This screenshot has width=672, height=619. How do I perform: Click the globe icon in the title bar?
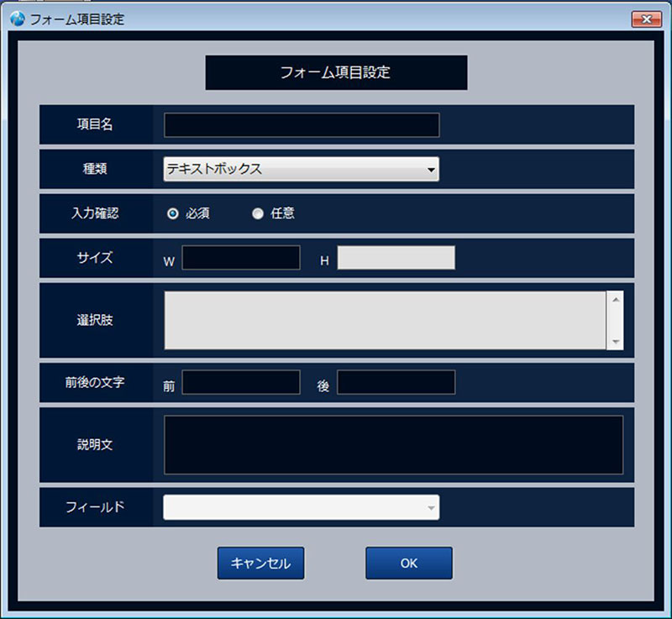click(18, 18)
